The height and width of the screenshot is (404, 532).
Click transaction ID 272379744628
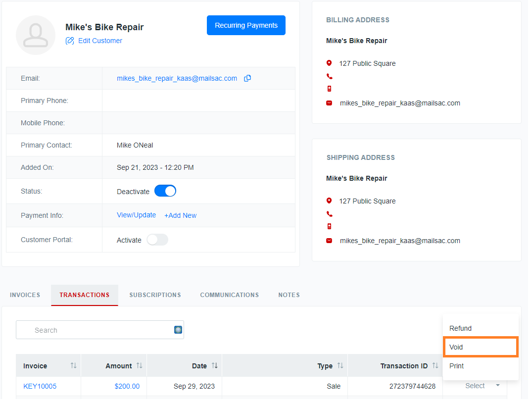pos(412,387)
